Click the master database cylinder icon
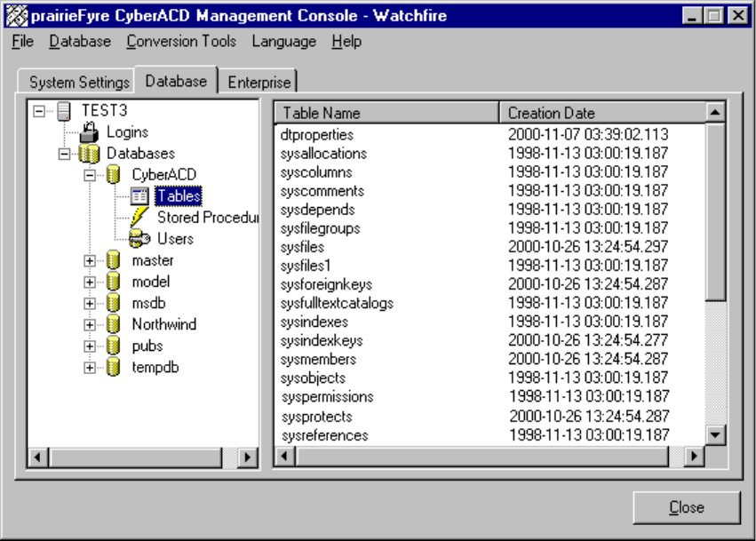Viewport: 756px width, 541px height. point(114,260)
